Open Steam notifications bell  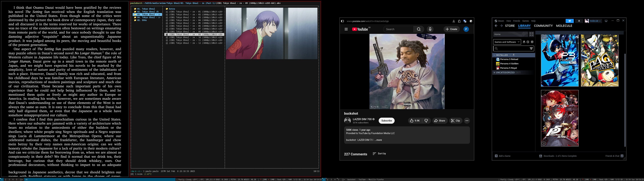tap(579, 21)
